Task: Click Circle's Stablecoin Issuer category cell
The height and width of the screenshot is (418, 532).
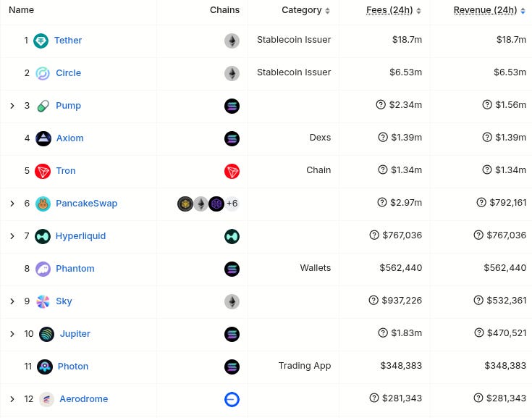Action: click(294, 72)
